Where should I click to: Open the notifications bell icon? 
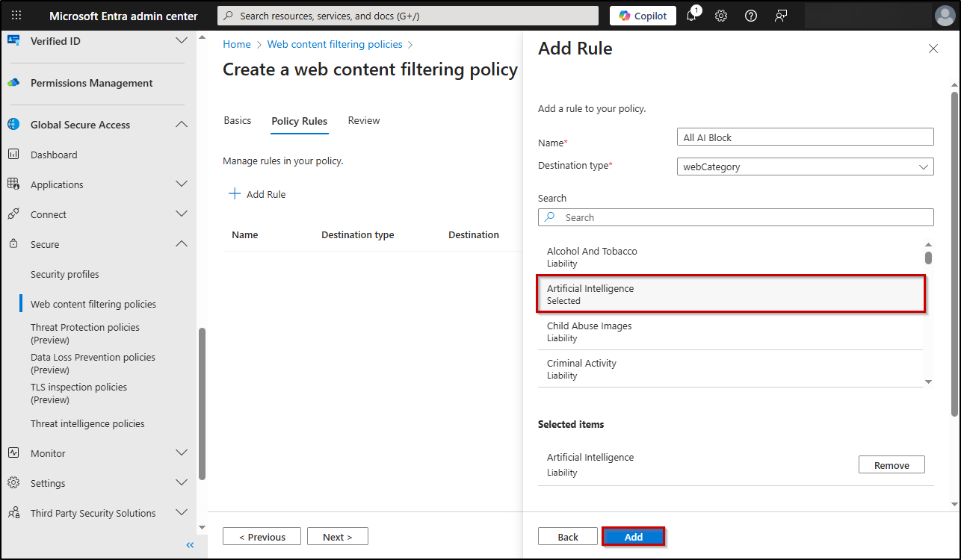[x=691, y=16]
